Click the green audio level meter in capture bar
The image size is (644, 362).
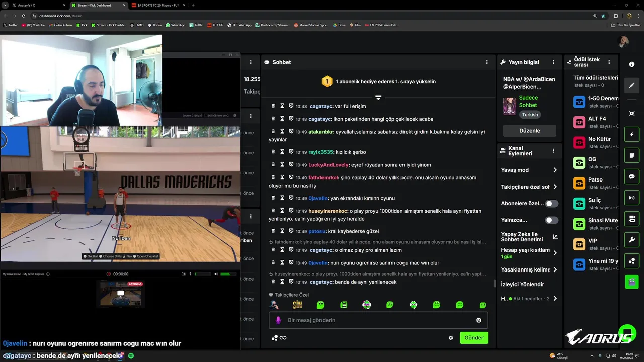pyautogui.click(x=228, y=274)
